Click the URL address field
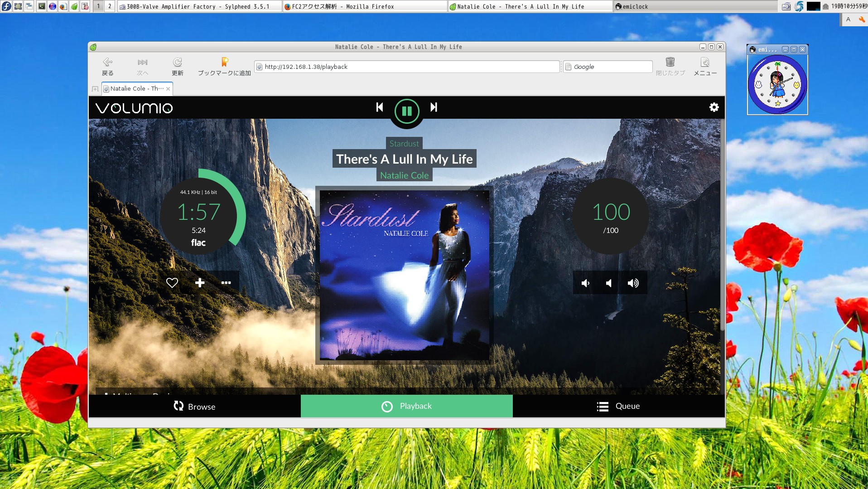This screenshot has height=489, width=868. click(408, 67)
